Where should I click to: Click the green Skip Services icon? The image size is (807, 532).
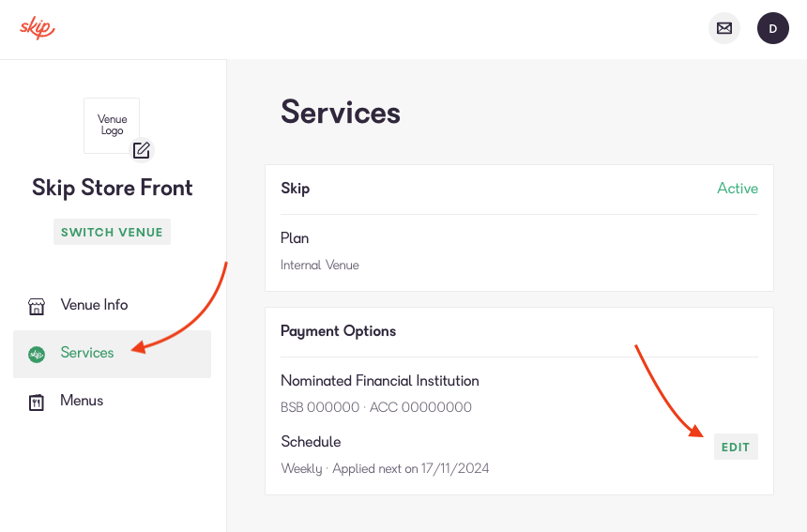pyautogui.click(x=37, y=354)
